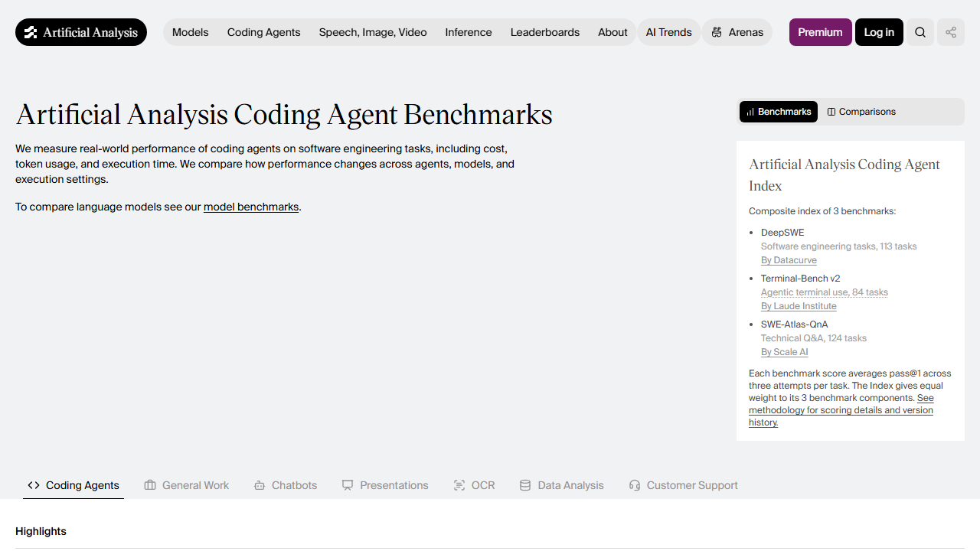Open the Coding Agents navigation menu
The image size is (980, 551).
264,32
